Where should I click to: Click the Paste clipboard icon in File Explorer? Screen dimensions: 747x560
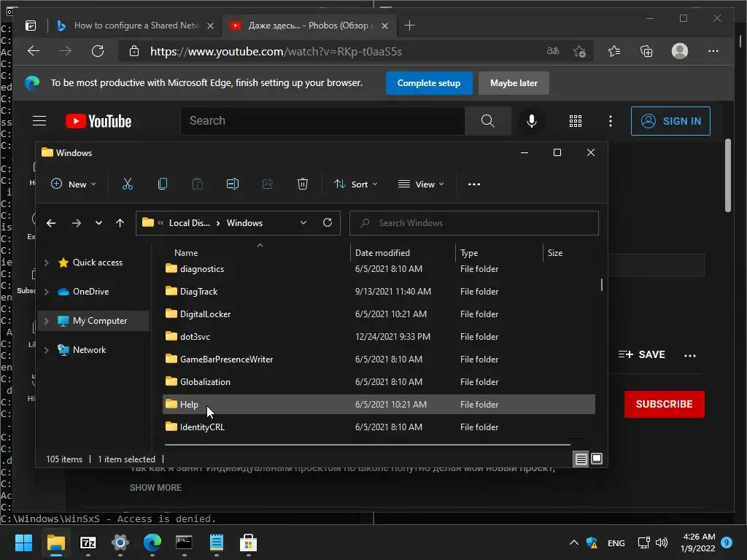197,184
